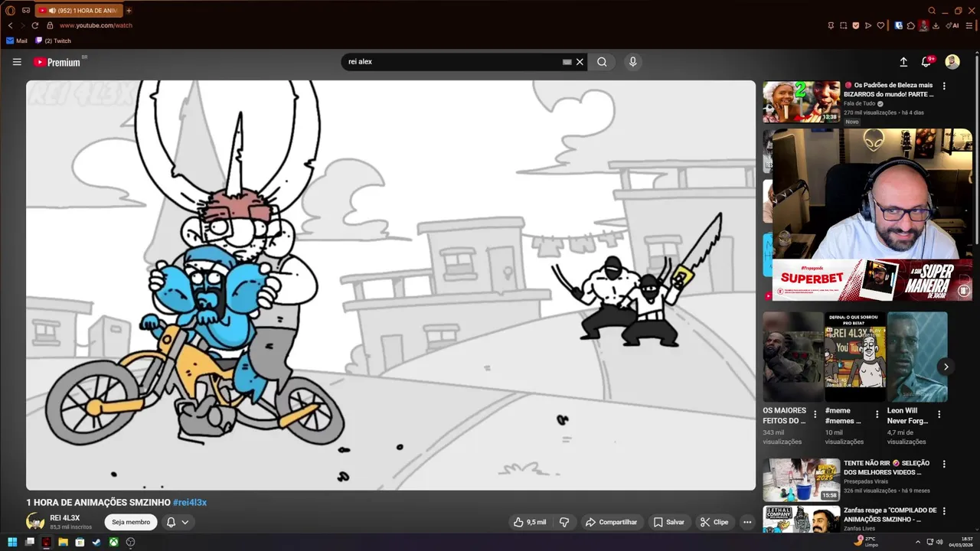
Task: Open a new browser tab
Action: click(129, 11)
